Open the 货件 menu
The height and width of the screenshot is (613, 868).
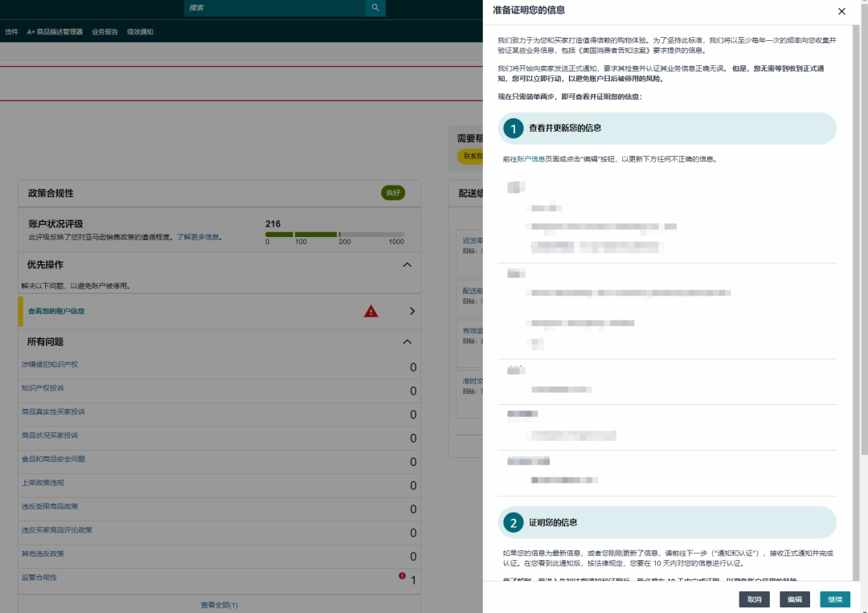pyautogui.click(x=11, y=32)
